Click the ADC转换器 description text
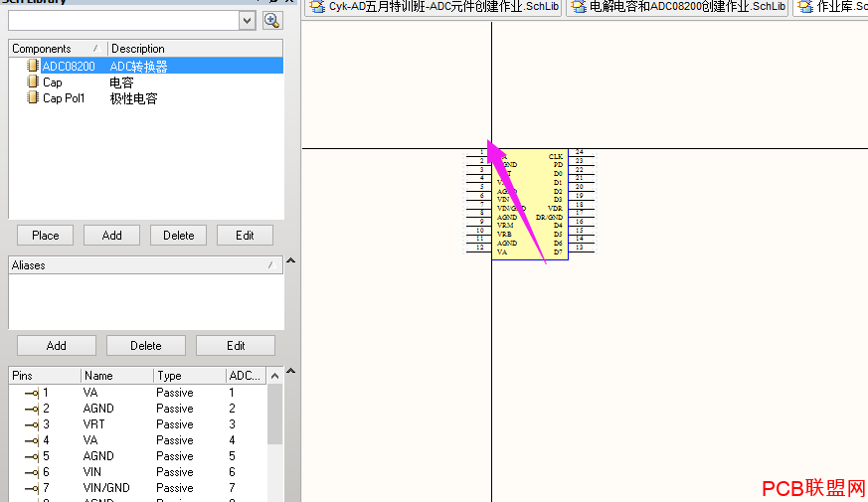The width and height of the screenshot is (868, 502). [138, 67]
